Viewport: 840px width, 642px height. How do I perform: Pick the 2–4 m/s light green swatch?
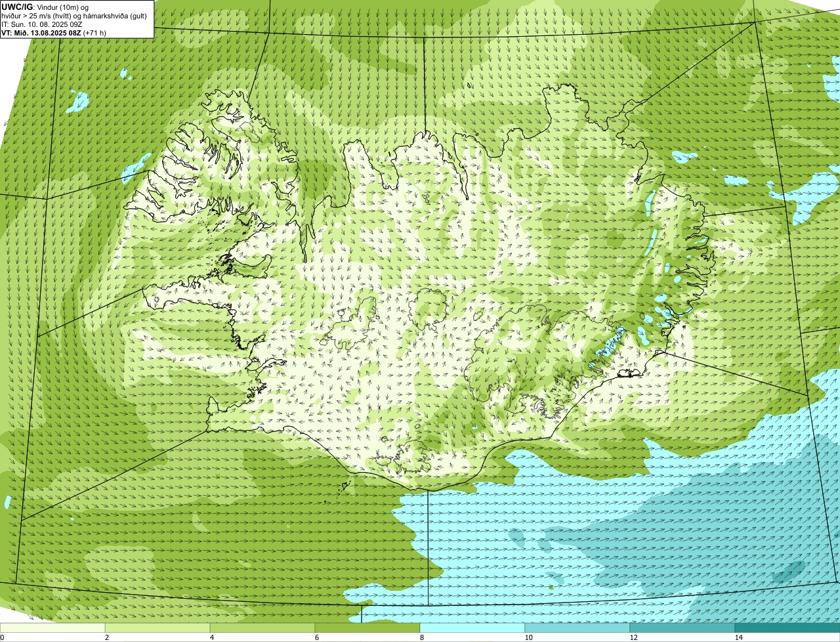pyautogui.click(x=157, y=628)
